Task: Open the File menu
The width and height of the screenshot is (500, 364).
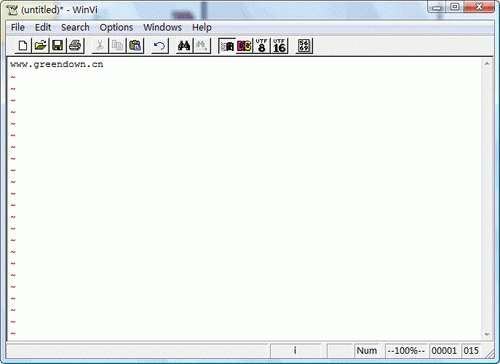Action: click(x=18, y=27)
